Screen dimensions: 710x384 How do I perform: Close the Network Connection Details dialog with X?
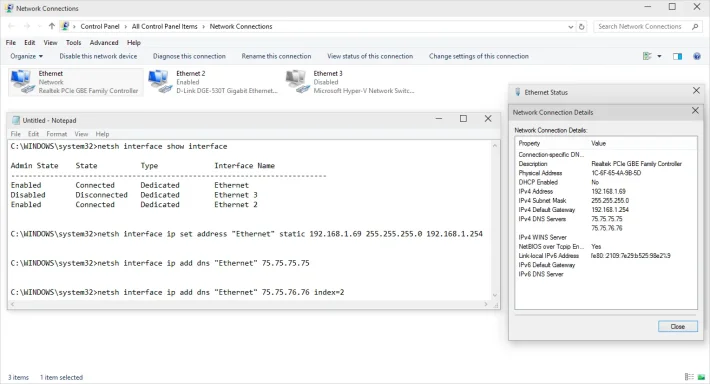(695, 110)
